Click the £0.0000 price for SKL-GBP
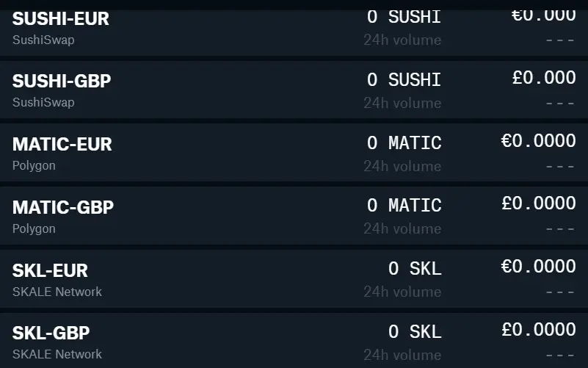Viewport: 588px width, 368px height. [x=539, y=329]
